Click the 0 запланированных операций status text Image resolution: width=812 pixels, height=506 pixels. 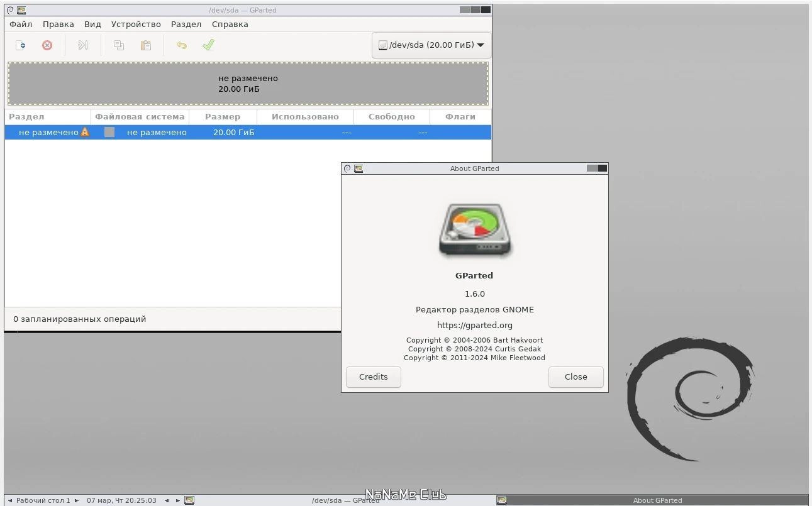(x=80, y=319)
